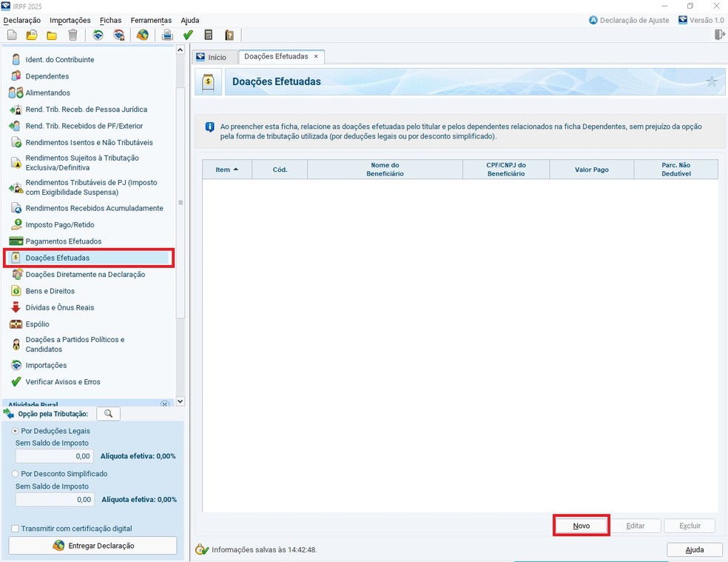Select the Por Deduções Legais radio option
Image resolution: width=728 pixels, height=562 pixels.
(16, 431)
